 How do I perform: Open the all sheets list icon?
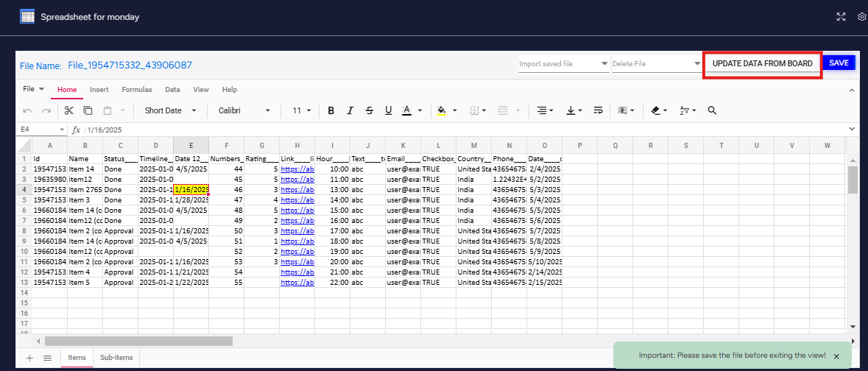[48, 358]
